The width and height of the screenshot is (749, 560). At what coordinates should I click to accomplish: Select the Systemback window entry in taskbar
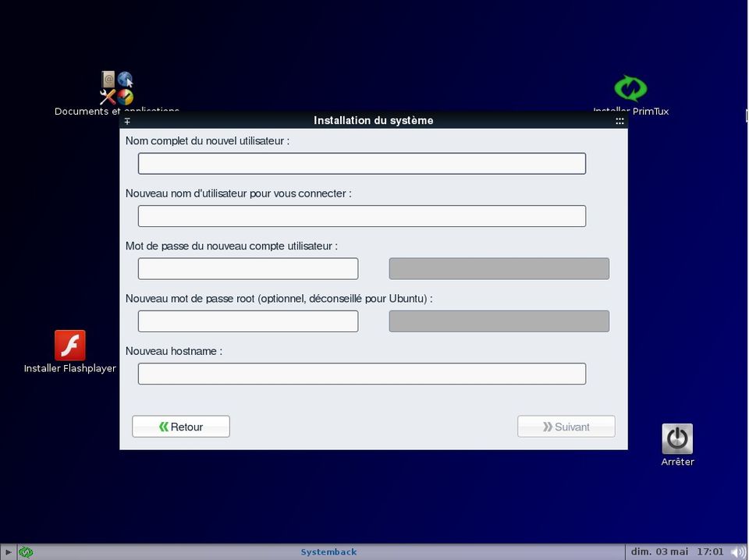328,551
